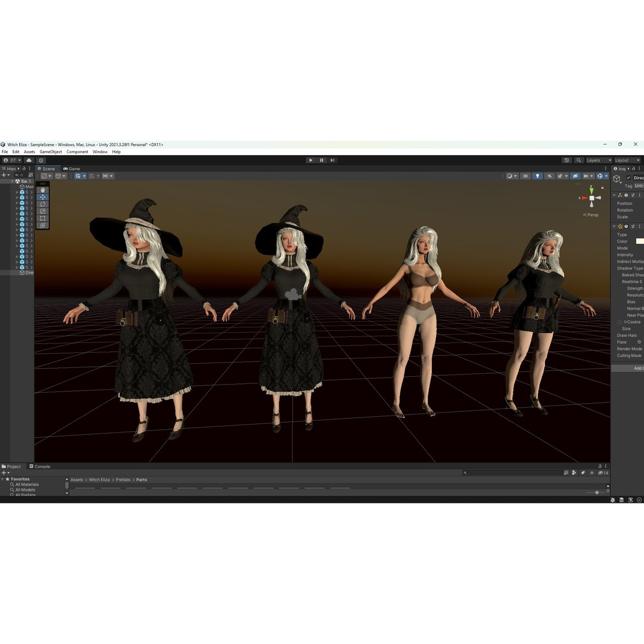Open tool handle position dropdown
The width and height of the screenshot is (644, 644).
click(46, 176)
